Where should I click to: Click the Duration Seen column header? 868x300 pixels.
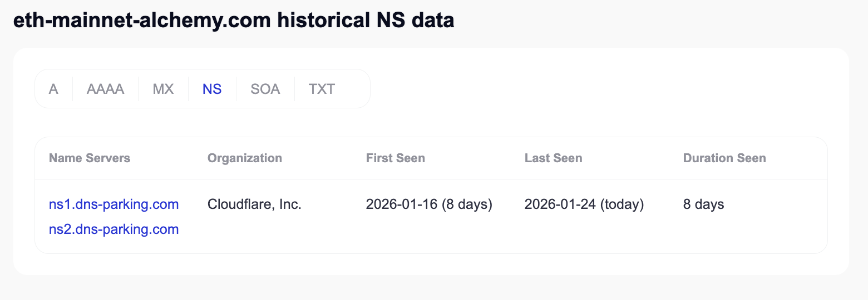pos(724,158)
